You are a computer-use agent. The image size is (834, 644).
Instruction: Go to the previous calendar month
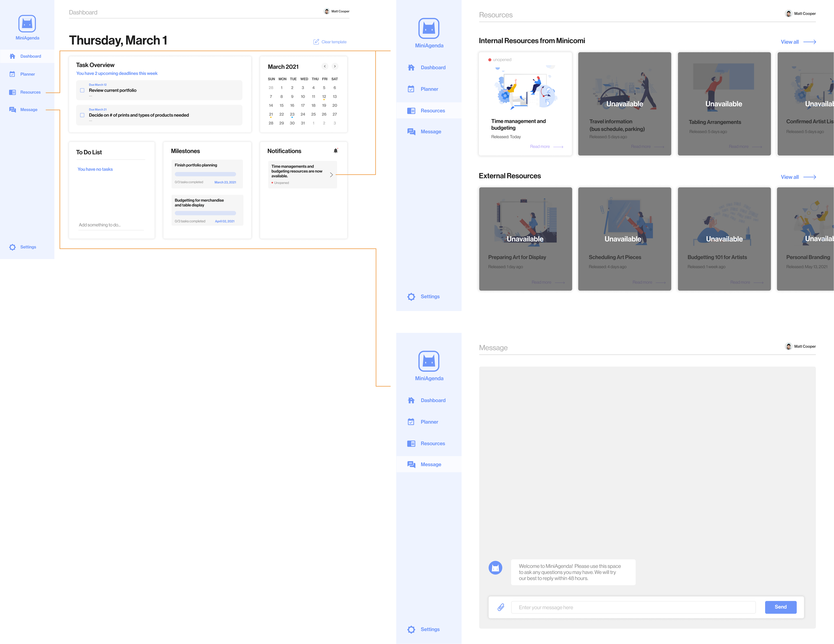pyautogui.click(x=325, y=66)
